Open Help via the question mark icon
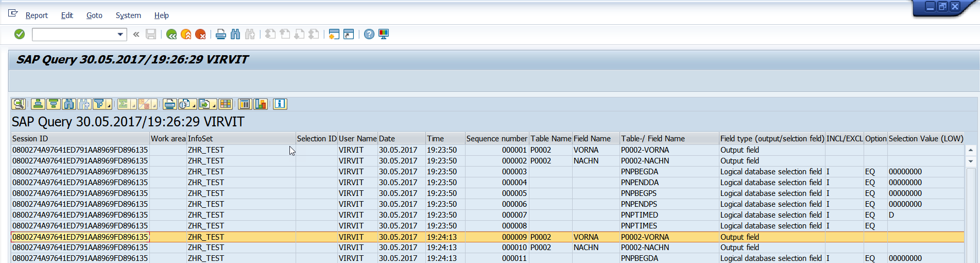980x263 pixels. pyautogui.click(x=369, y=34)
